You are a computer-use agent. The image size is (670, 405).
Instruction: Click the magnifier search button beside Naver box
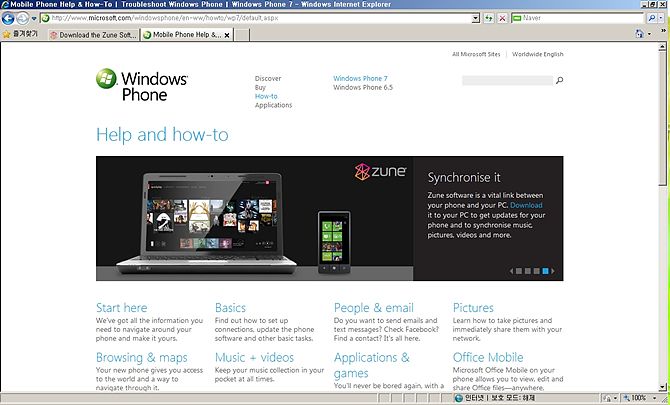(651, 18)
